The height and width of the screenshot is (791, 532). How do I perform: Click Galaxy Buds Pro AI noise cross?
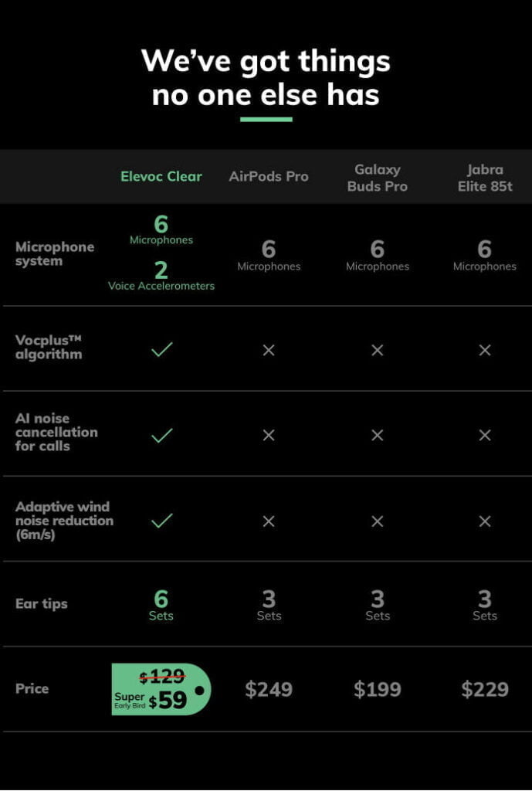click(x=378, y=436)
